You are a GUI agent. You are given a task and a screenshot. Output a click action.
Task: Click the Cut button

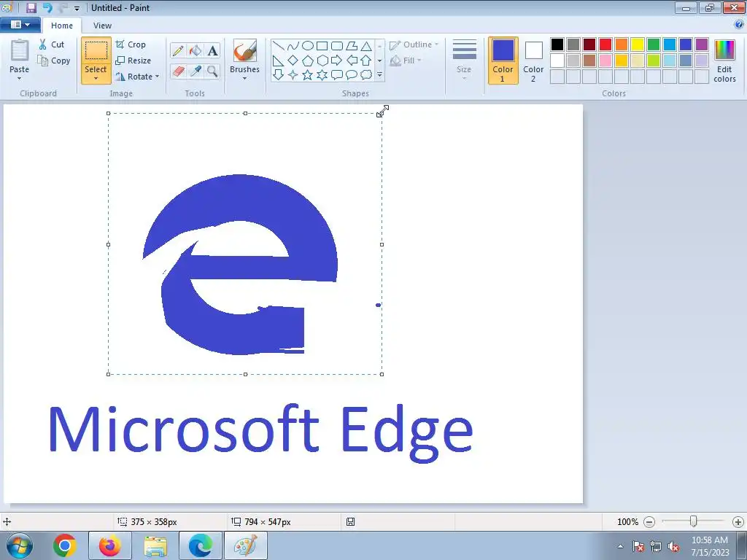point(52,44)
